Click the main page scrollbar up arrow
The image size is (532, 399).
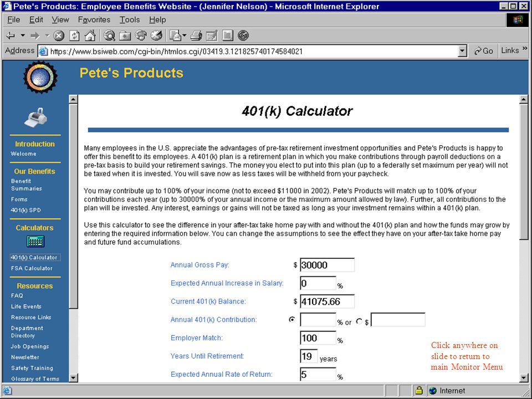click(524, 99)
